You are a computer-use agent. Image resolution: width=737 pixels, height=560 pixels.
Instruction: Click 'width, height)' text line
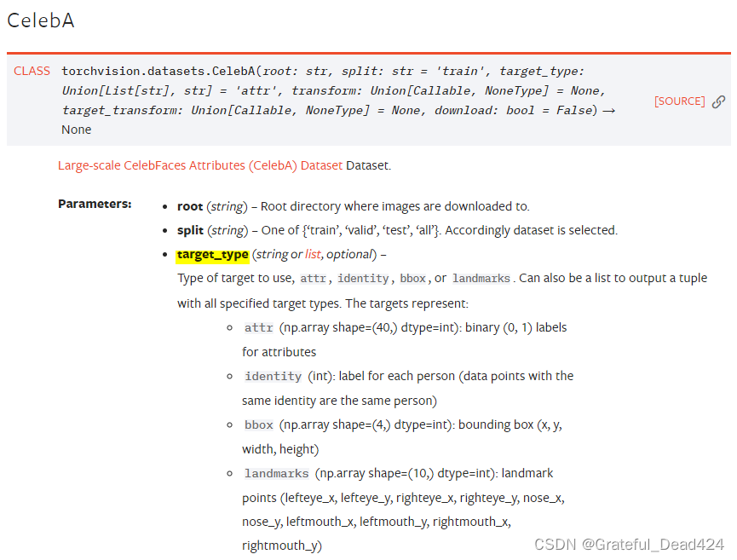click(280, 449)
